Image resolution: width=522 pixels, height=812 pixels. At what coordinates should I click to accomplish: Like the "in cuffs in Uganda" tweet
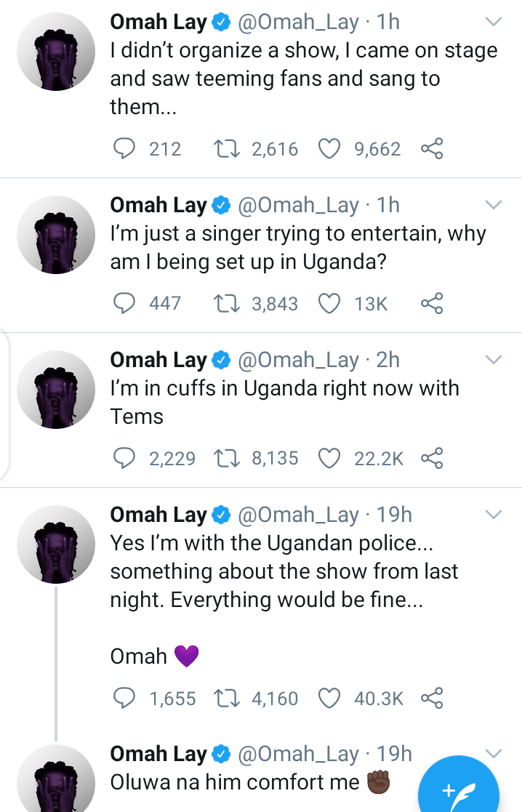[x=330, y=459]
